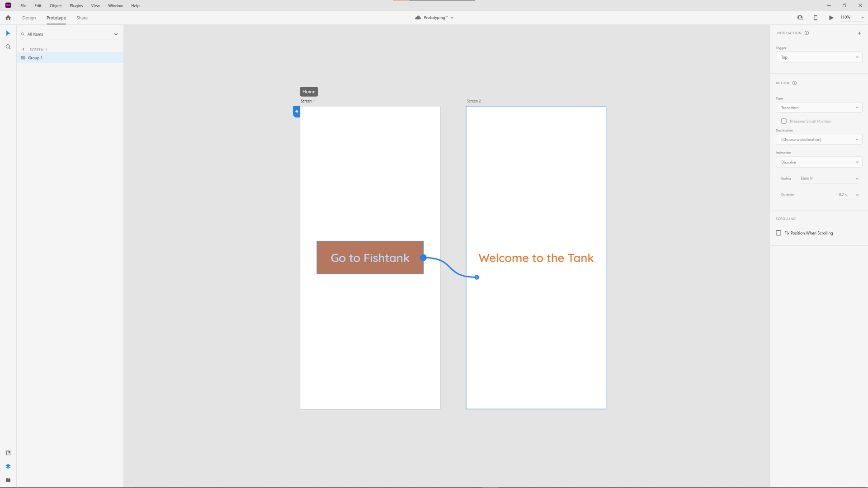Expand the All Items filter dropdown
Screen dimensions: 868x488
(116, 34)
